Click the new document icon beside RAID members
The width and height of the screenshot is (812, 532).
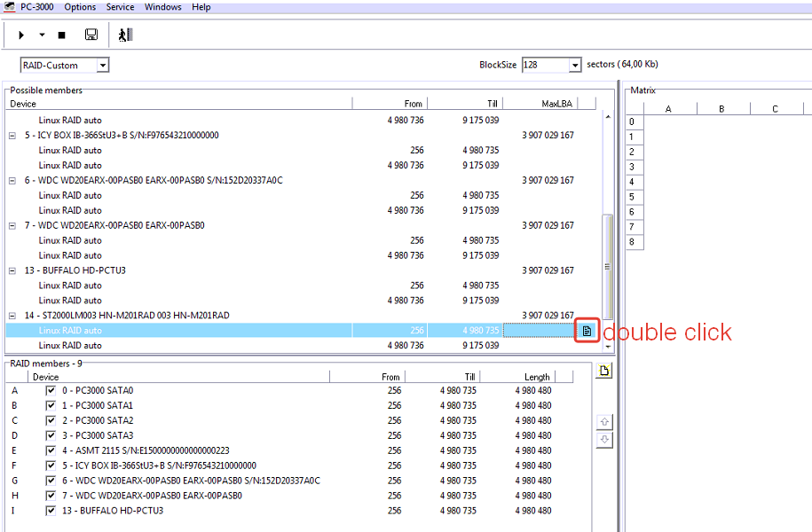point(603,371)
